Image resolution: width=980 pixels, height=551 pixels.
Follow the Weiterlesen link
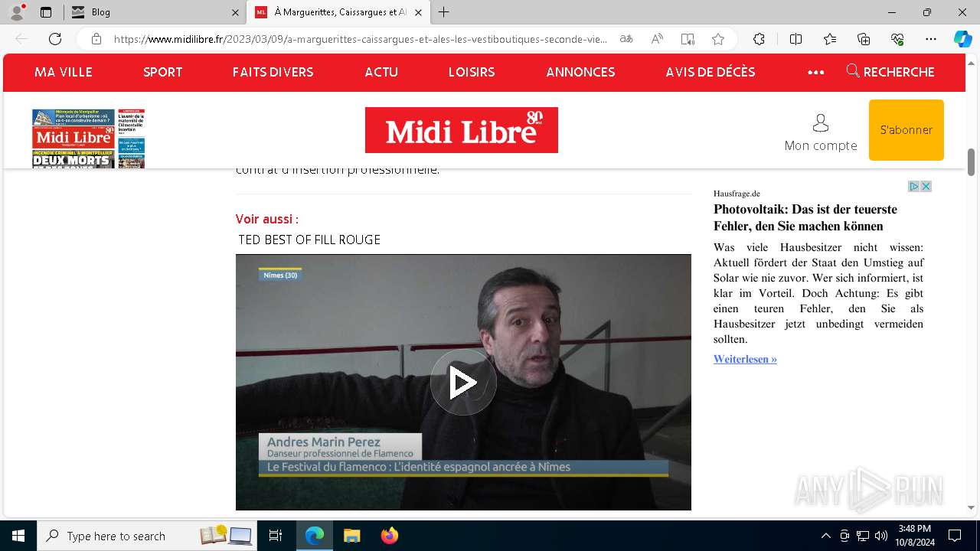[745, 359]
